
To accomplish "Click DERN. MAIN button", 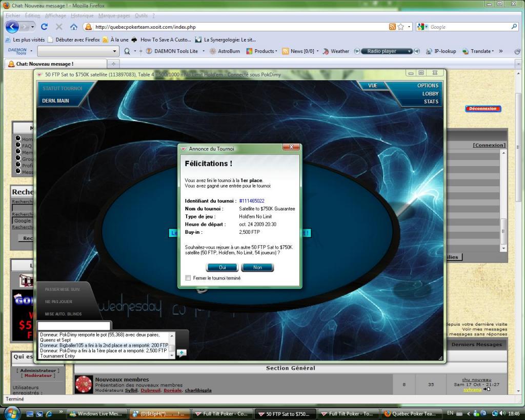I will click(x=55, y=101).
